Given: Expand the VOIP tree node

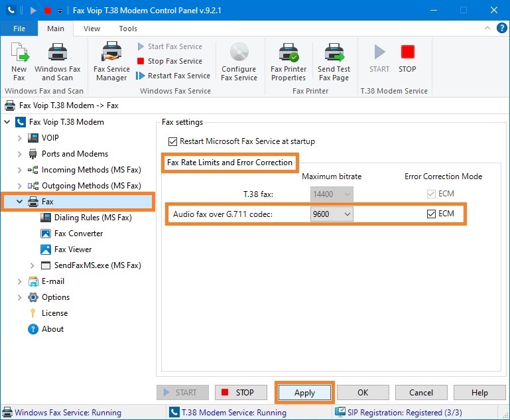Looking at the screenshot, I should (x=20, y=138).
